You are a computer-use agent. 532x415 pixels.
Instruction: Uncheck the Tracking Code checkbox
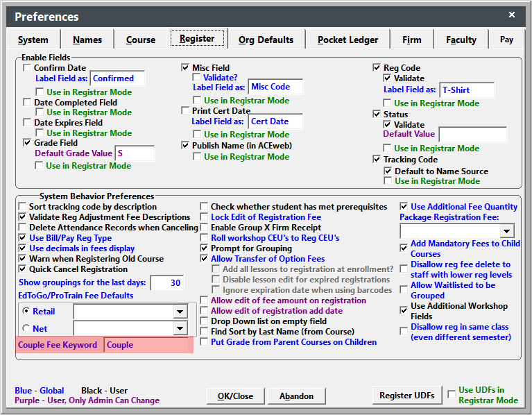(377, 159)
